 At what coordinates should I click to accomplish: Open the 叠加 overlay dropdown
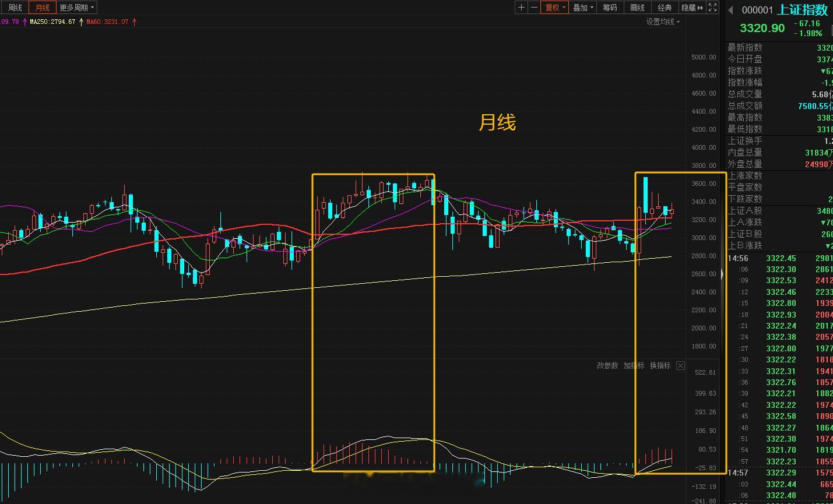(582, 8)
